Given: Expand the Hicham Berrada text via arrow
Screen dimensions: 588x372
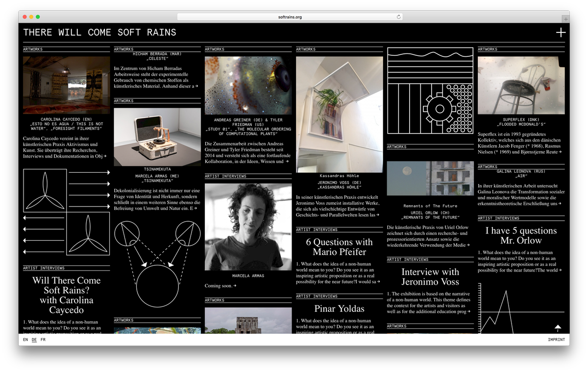Looking at the screenshot, I should pos(196,86).
